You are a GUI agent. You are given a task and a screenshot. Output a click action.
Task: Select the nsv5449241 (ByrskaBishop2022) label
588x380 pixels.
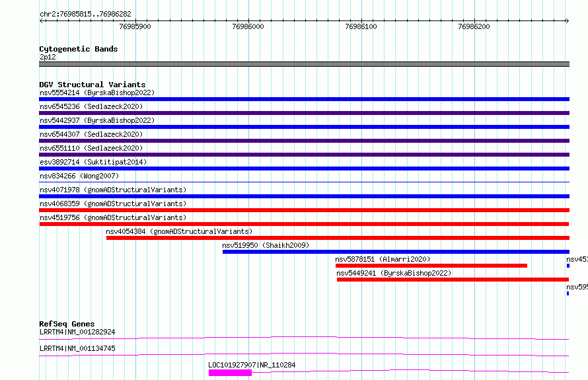(394, 273)
